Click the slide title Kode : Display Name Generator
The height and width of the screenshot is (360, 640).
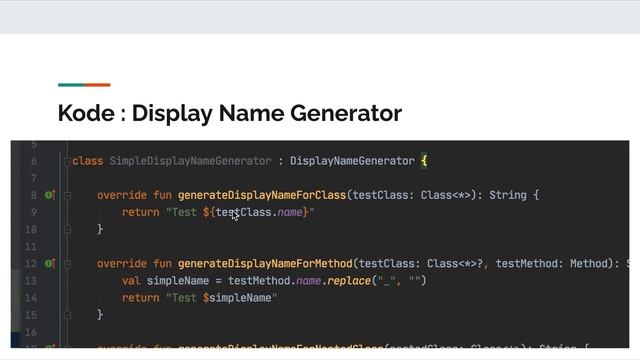tap(230, 113)
